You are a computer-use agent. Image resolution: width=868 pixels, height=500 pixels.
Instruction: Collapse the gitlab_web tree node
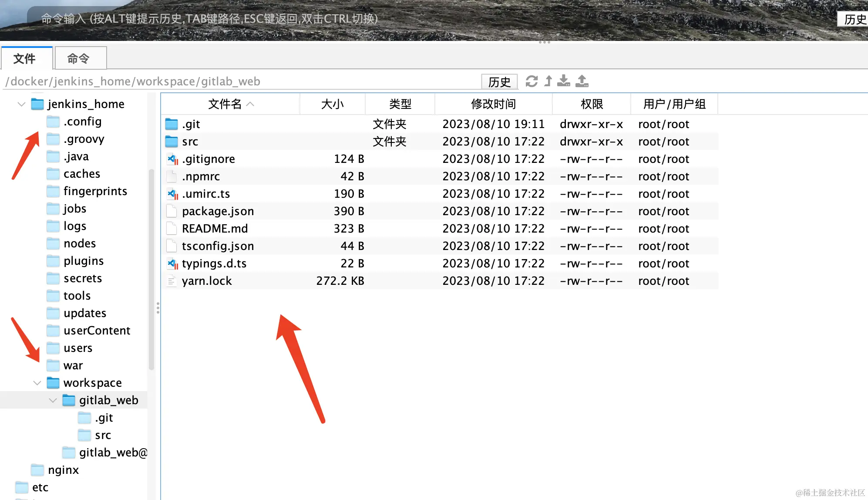click(x=53, y=400)
